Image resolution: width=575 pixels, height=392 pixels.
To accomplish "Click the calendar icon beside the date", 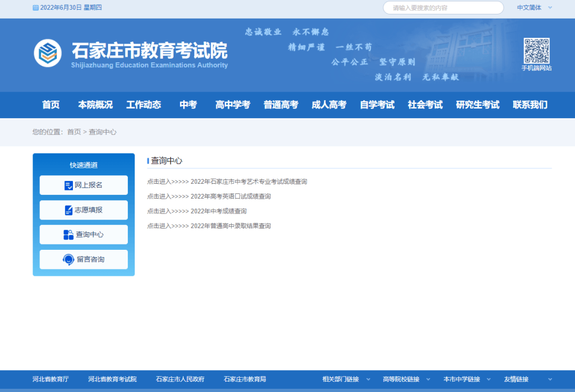I will click(x=36, y=7).
